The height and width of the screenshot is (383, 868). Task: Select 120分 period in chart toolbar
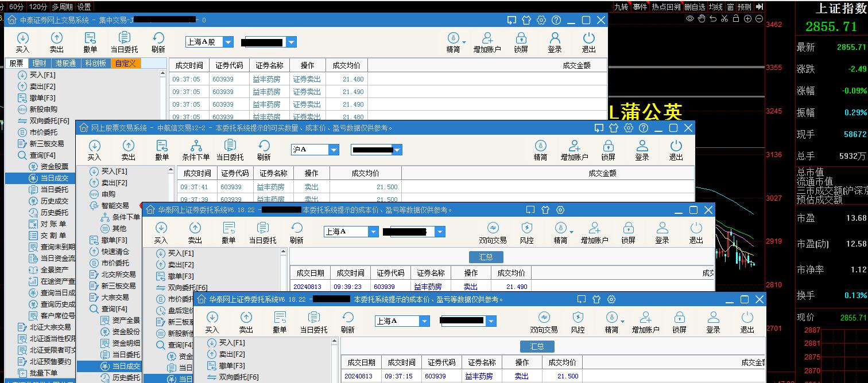[x=37, y=7]
